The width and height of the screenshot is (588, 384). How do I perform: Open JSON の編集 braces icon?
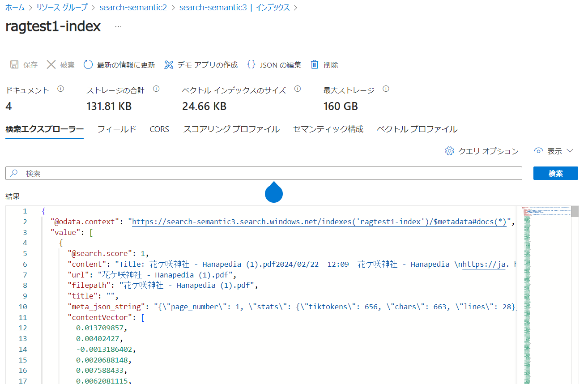tap(251, 64)
